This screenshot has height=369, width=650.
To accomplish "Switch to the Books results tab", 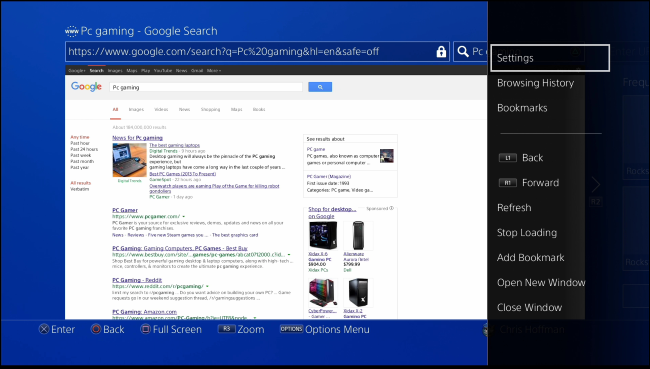I will tap(259, 109).
